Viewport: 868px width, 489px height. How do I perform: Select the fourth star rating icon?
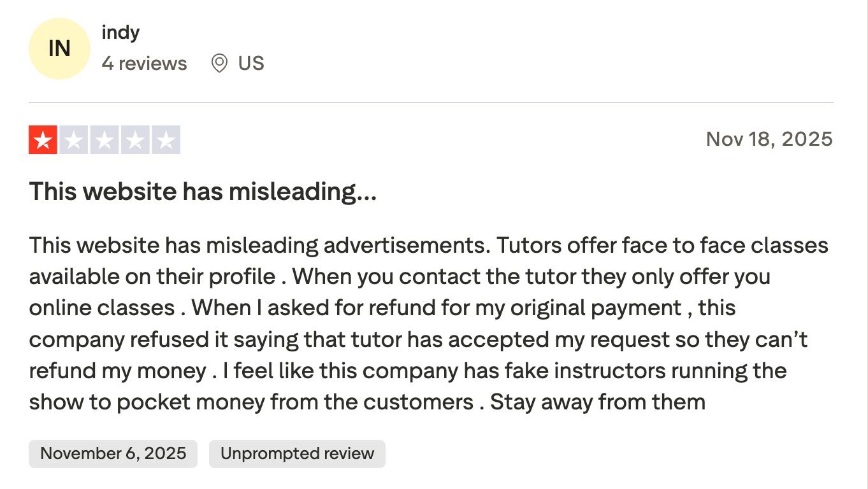coord(136,139)
